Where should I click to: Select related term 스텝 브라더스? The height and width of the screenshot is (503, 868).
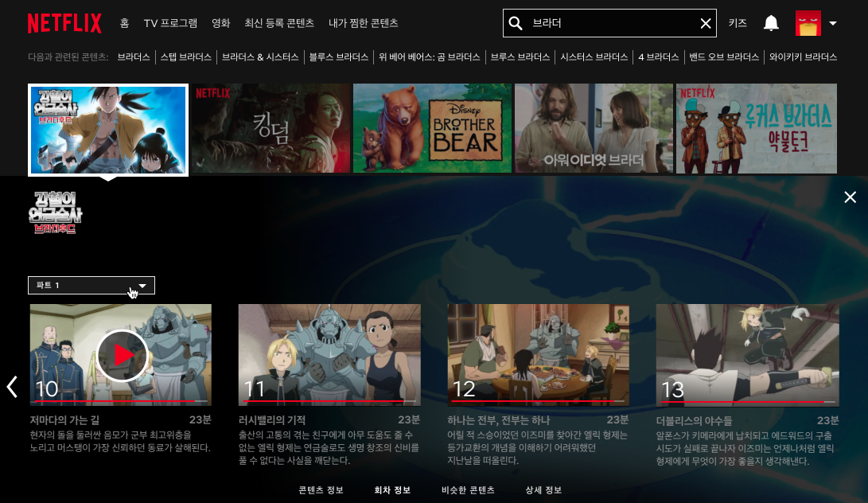pyautogui.click(x=186, y=57)
